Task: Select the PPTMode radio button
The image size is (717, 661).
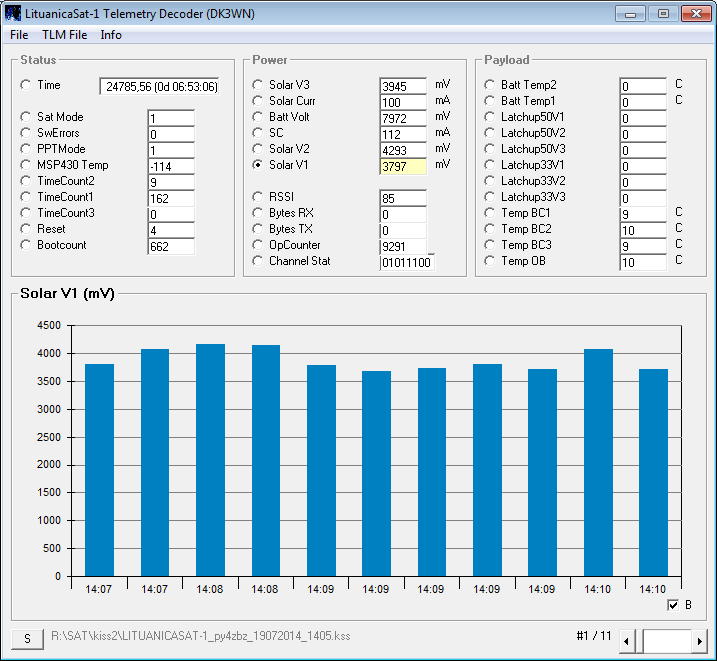Action: (x=26, y=149)
